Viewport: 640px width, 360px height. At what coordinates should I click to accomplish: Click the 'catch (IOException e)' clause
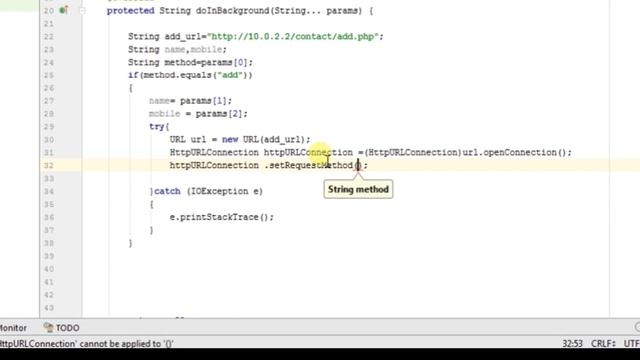209,191
